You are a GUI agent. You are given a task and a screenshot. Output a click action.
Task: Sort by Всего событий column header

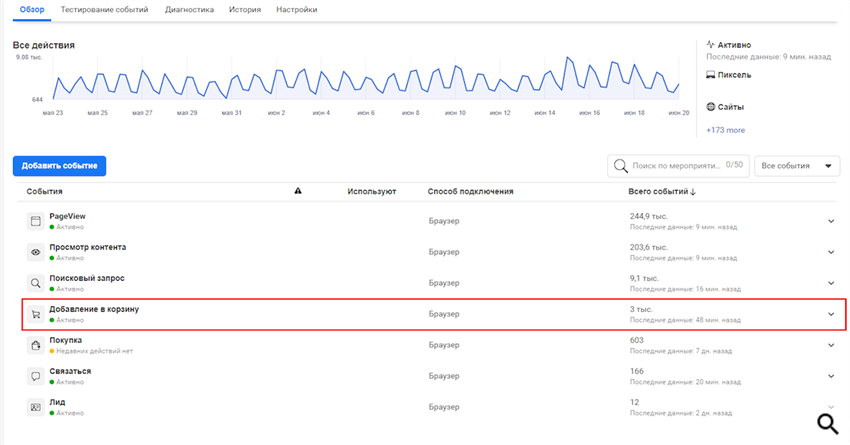click(661, 191)
